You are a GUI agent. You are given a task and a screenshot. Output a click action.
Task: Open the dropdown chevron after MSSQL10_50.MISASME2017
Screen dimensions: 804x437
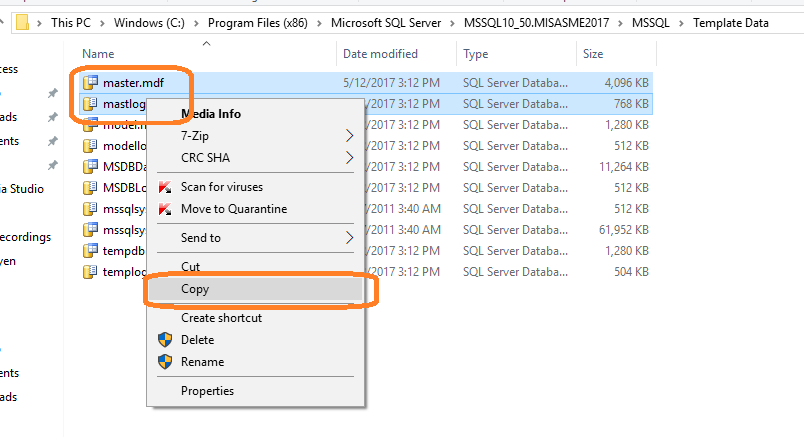click(620, 23)
